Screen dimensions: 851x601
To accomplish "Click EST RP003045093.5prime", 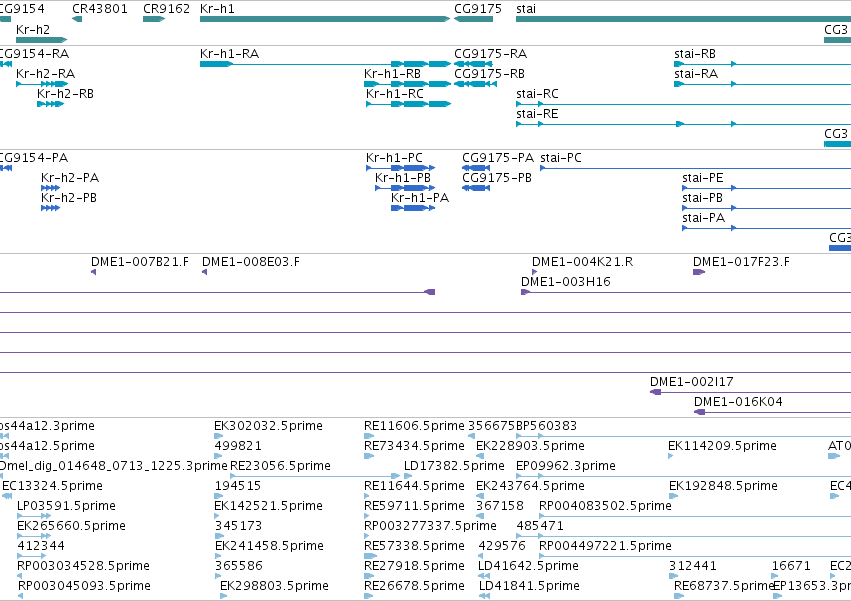I will pyautogui.click(x=21, y=596).
